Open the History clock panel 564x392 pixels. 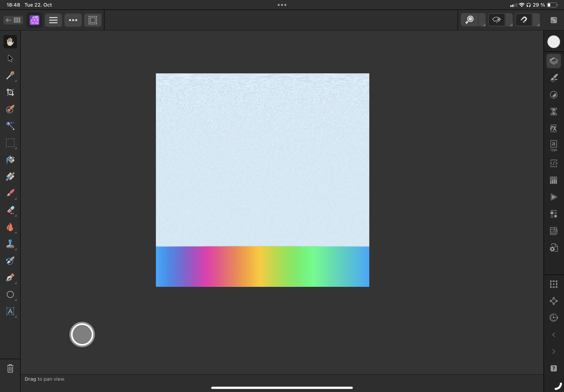[x=554, y=318]
